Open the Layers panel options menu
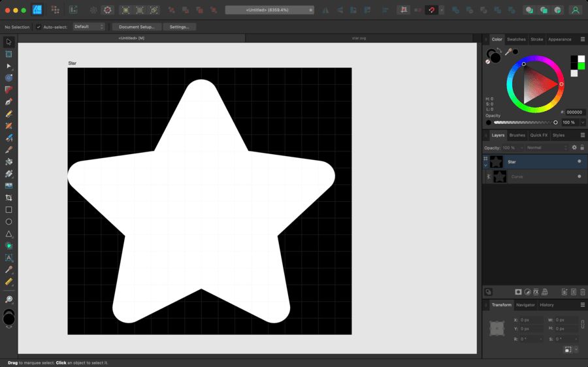This screenshot has height=367, width=588. click(582, 135)
